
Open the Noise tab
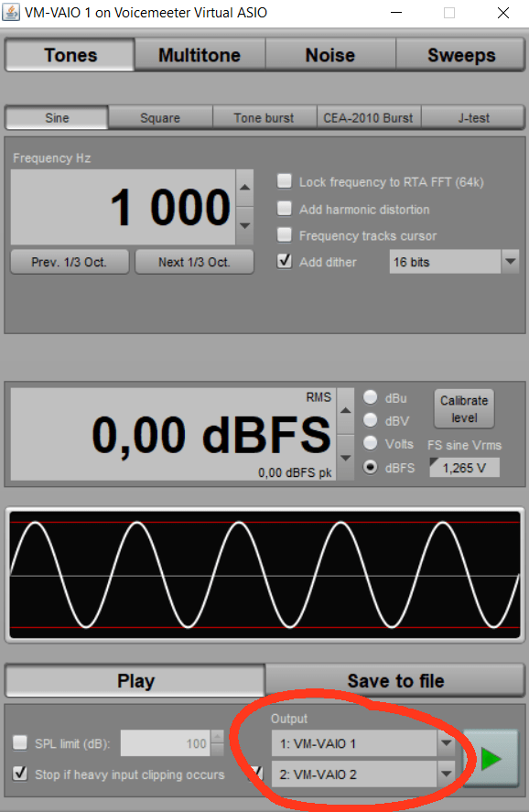(x=330, y=55)
